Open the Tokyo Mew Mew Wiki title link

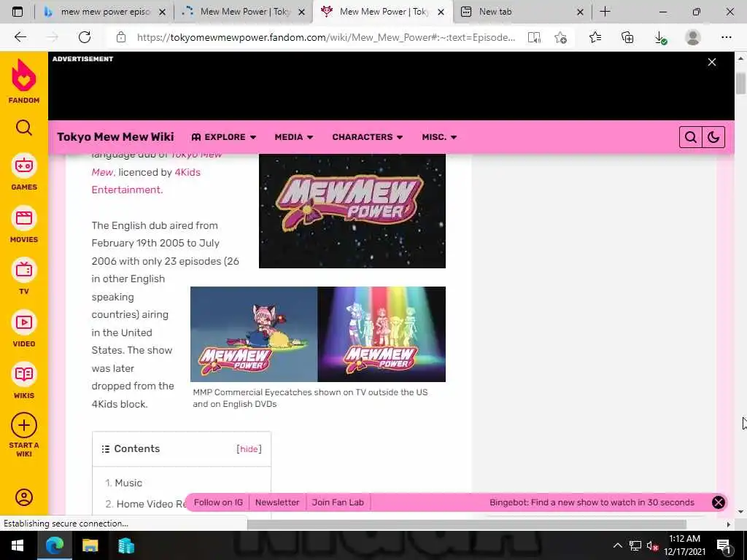pos(115,137)
